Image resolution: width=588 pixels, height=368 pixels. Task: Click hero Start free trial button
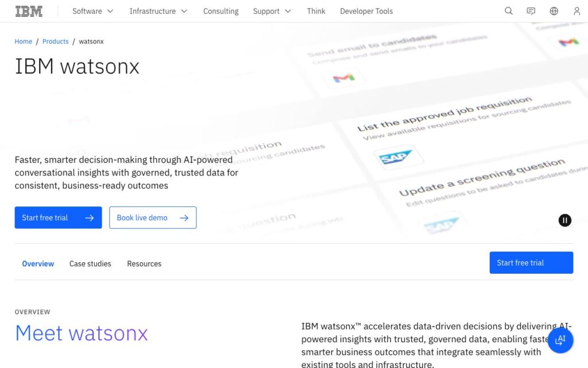point(58,217)
